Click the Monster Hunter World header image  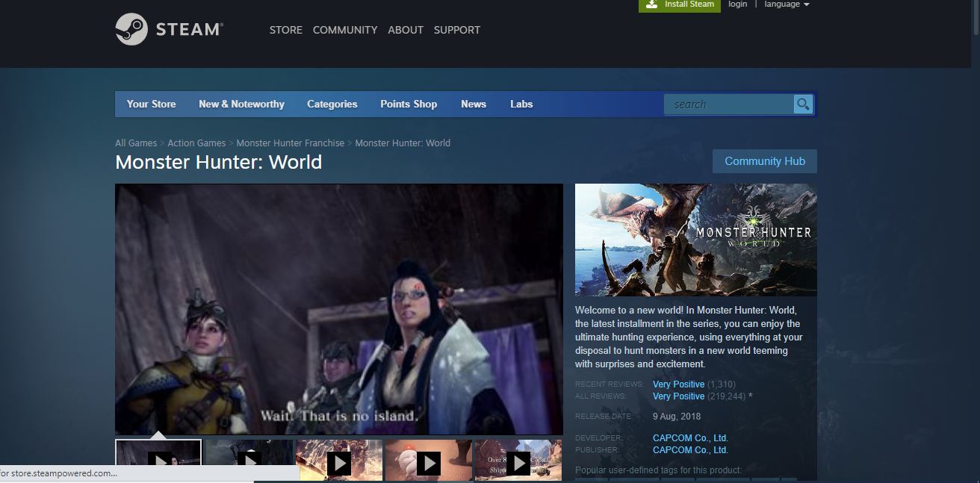click(x=696, y=240)
